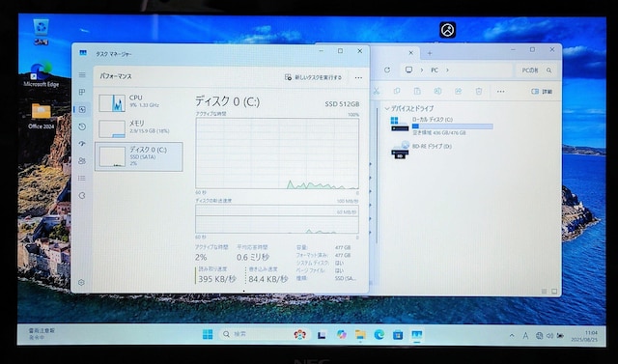Open Copilot from the taskbar
Image resolution: width=618 pixels, height=364 pixels.
[x=341, y=335]
